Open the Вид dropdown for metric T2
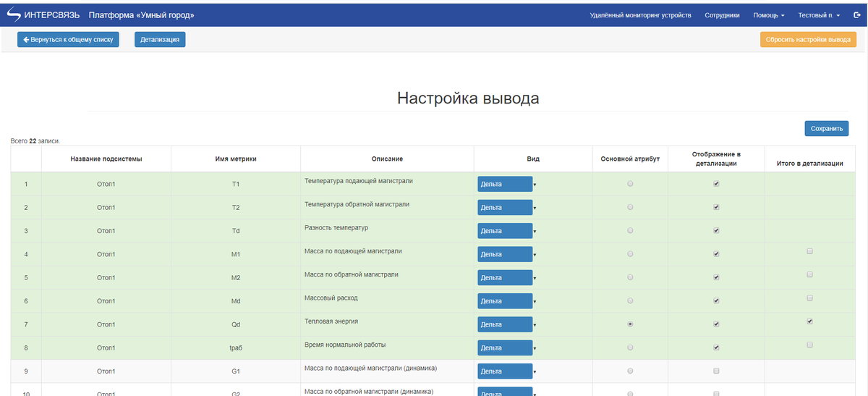 [x=506, y=208]
